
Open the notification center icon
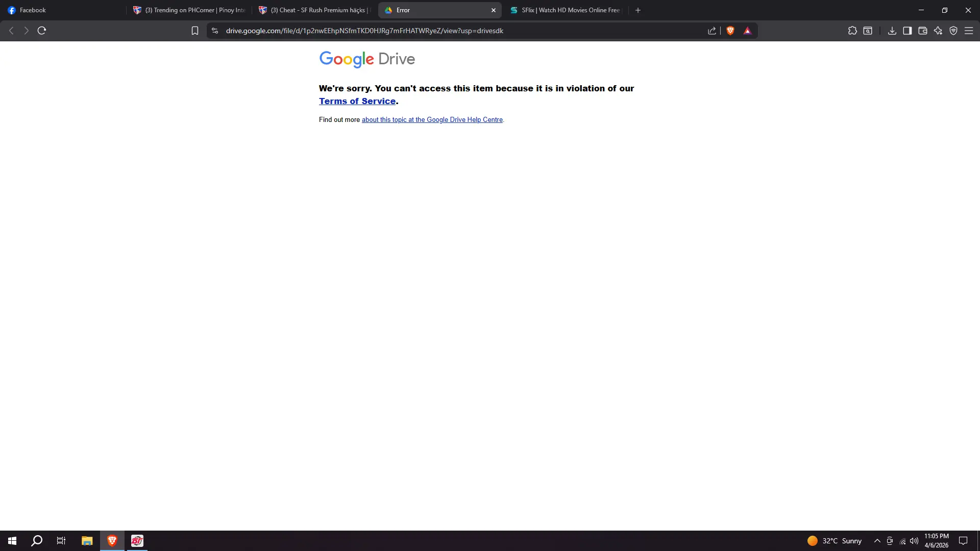[x=963, y=541]
